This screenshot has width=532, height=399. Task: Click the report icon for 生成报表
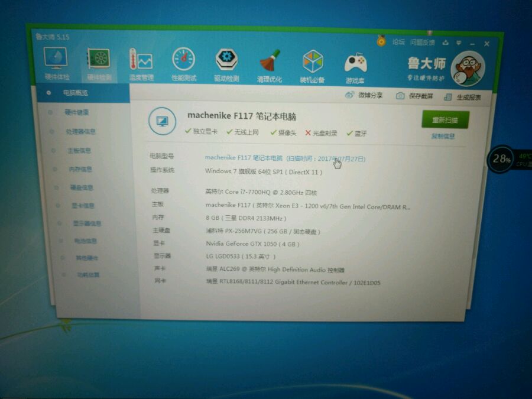point(448,98)
